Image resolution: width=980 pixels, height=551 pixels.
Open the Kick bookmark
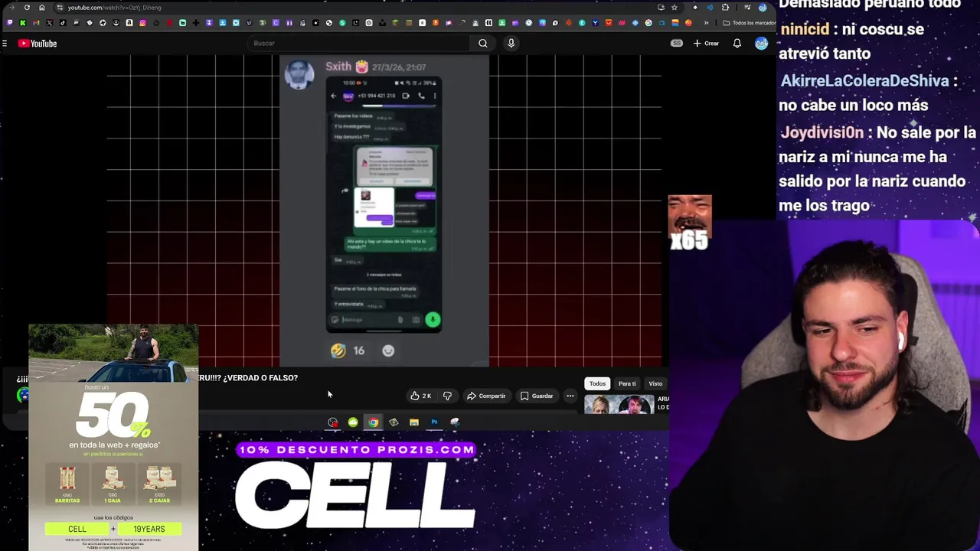tap(23, 23)
